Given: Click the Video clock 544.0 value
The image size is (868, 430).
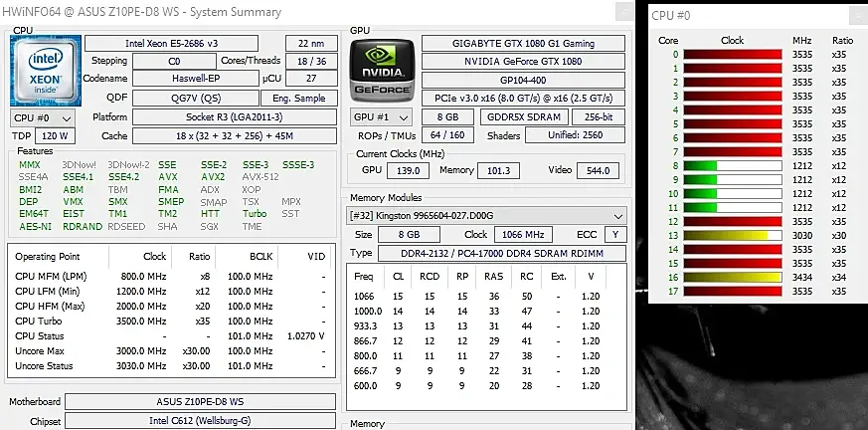Looking at the screenshot, I should [598, 170].
